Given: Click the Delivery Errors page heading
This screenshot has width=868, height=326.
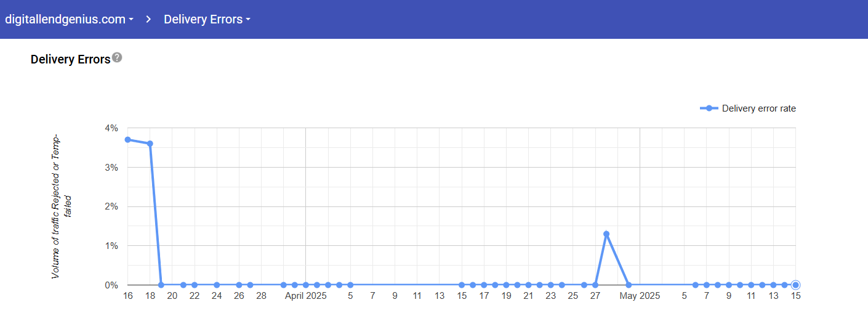Looking at the screenshot, I should pyautogui.click(x=70, y=59).
